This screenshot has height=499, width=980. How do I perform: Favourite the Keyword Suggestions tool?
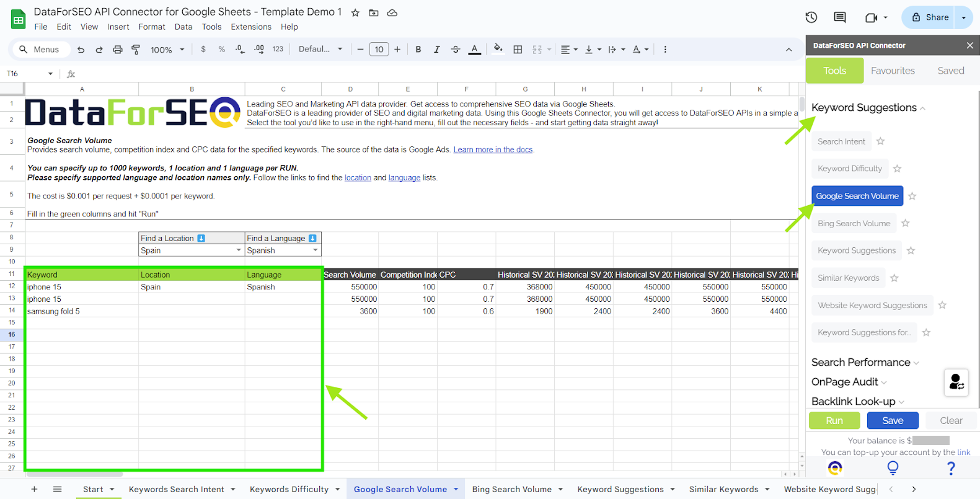[911, 250]
